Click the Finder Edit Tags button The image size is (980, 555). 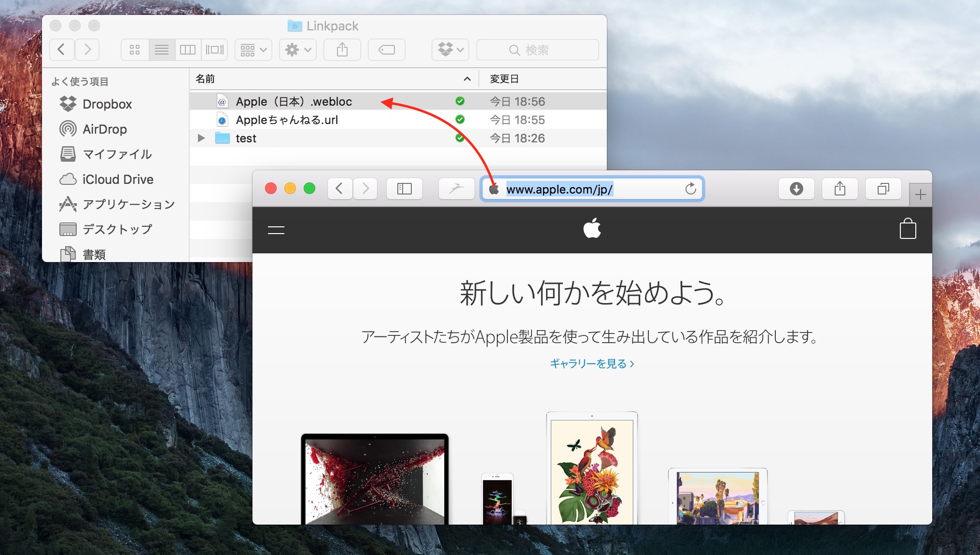386,50
